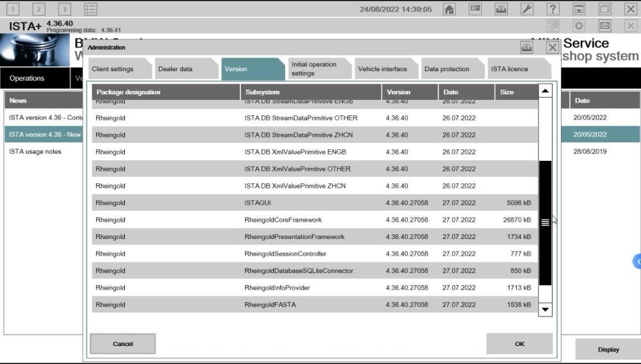
Task: Click the Version column header
Action: 410,92
